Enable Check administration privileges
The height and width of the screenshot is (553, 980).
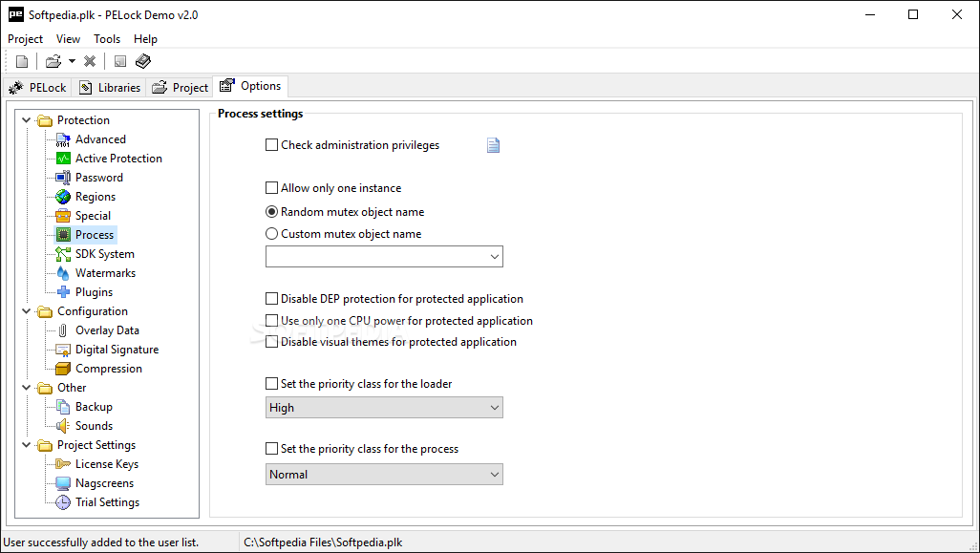click(x=272, y=145)
